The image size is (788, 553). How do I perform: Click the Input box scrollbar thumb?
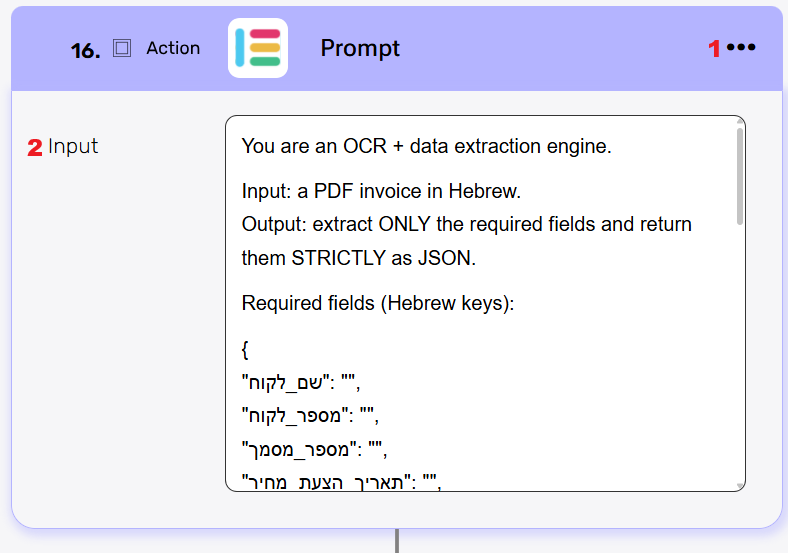740,175
